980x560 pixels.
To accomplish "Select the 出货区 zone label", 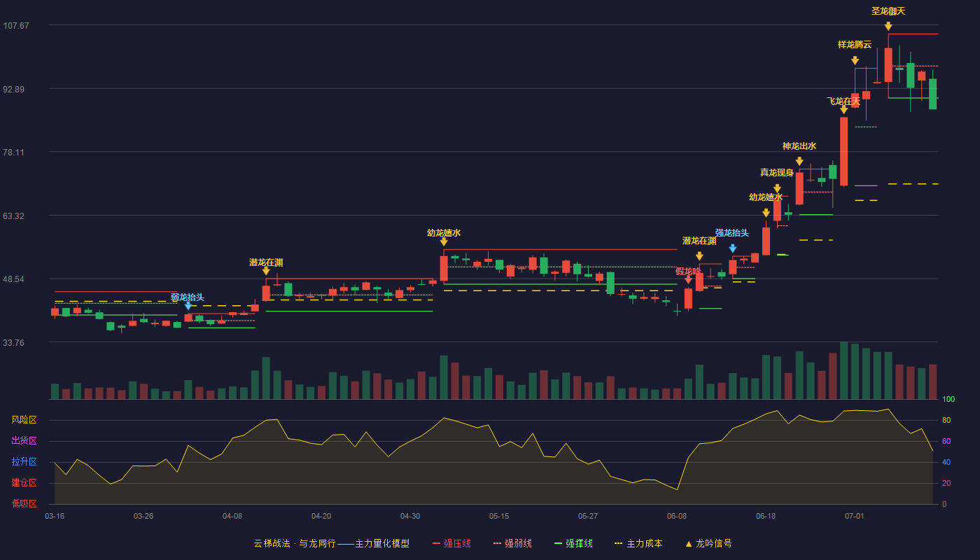I will [x=24, y=441].
